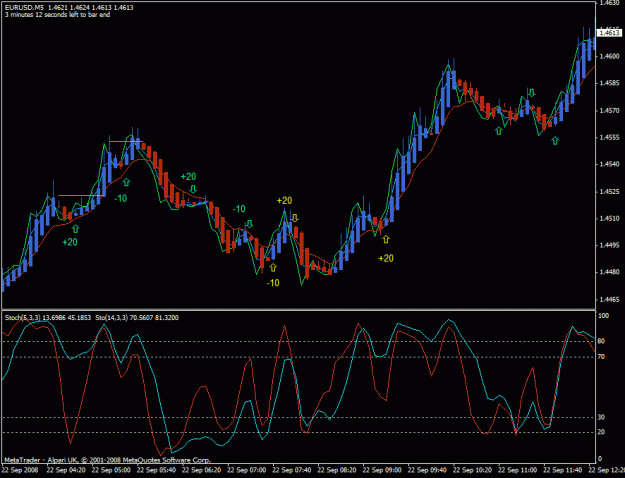This screenshot has height=478, width=625.
Task: Click the 1.4540 price axis label
Action: 610,164
